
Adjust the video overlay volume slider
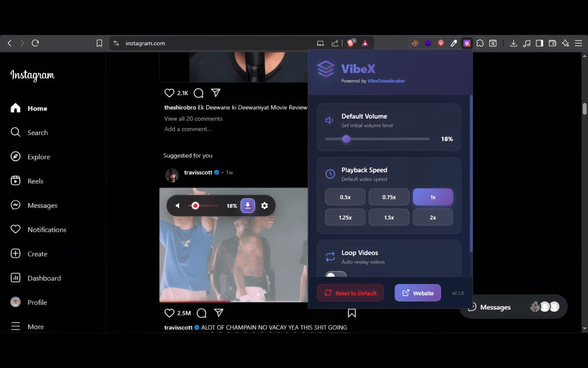pyautogui.click(x=204, y=206)
